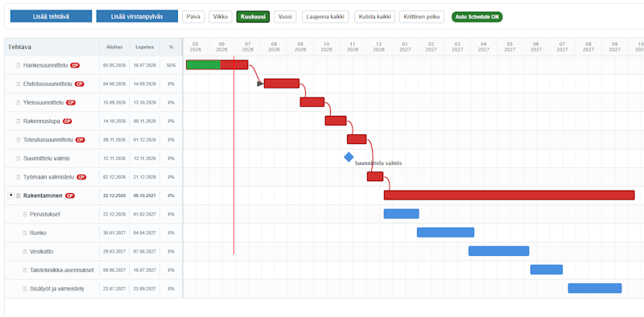This screenshot has width=644, height=317.
Task: Click the green progress section of Hankesuunnittelu bar
Action: click(x=204, y=65)
